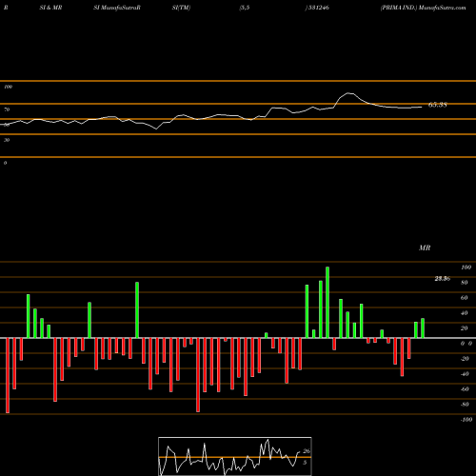Select the stock code '531246'
Screen dimensions: 476x476
click(318, 8)
